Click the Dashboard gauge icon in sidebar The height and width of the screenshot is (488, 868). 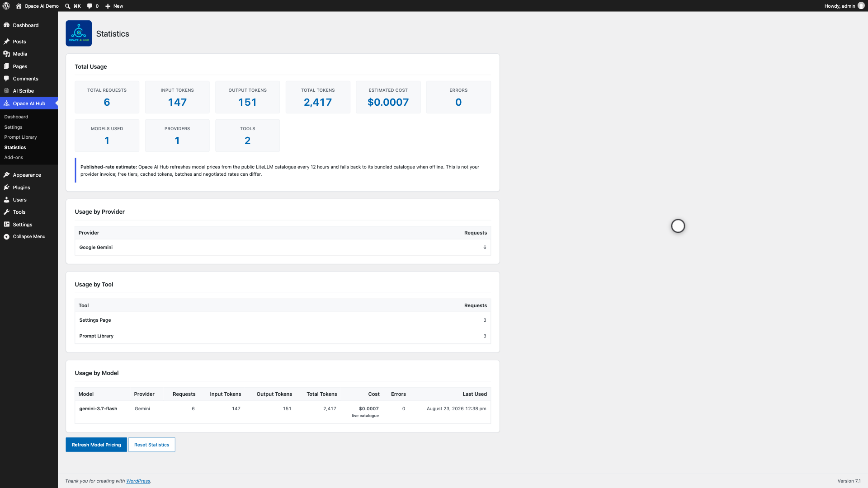(7, 25)
